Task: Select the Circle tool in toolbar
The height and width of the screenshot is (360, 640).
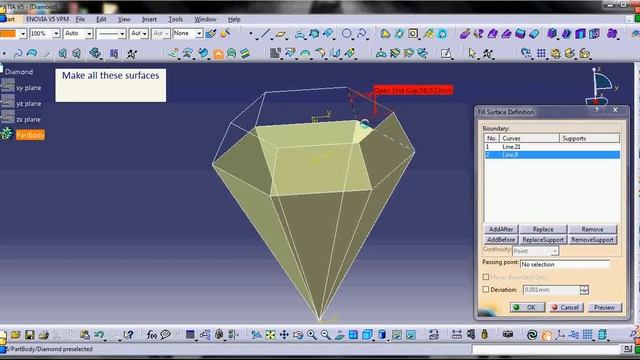Action: (347, 33)
